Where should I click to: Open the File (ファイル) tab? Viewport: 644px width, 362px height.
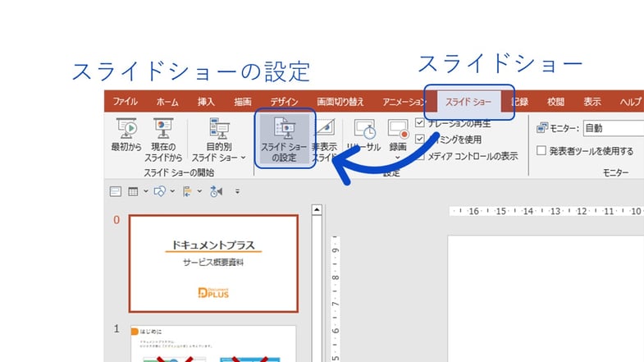click(x=126, y=102)
